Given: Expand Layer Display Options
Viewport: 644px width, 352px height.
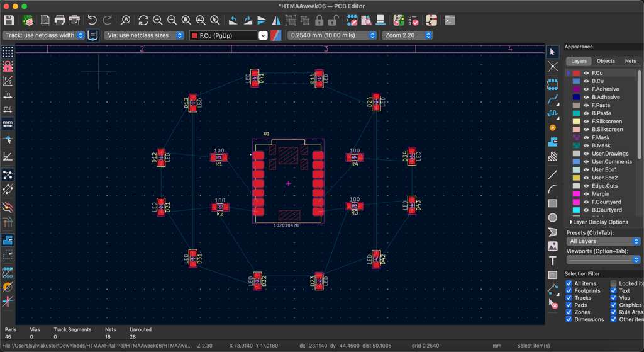Looking at the screenshot, I should (x=599, y=222).
